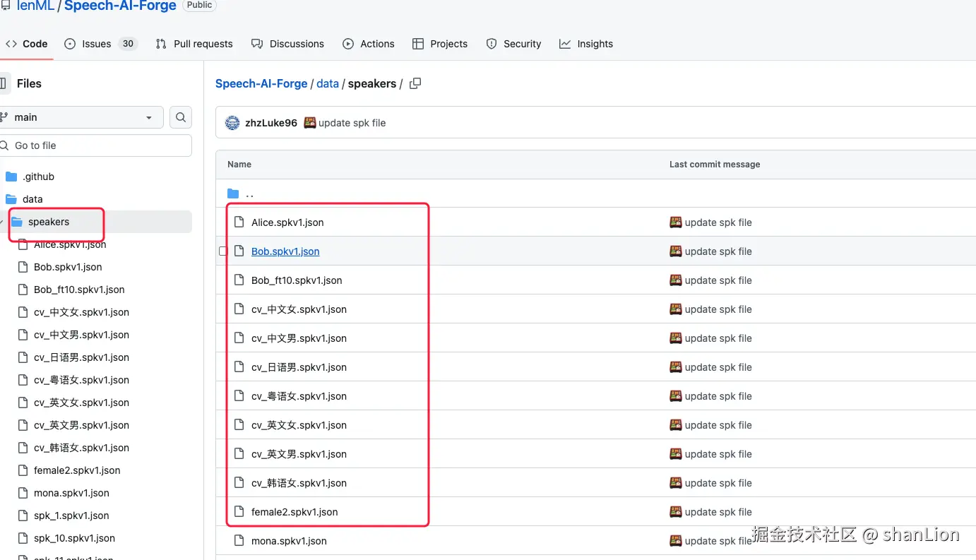This screenshot has width=976, height=560.
Task: Open the Pull requests tab
Action: pyautogui.click(x=194, y=44)
